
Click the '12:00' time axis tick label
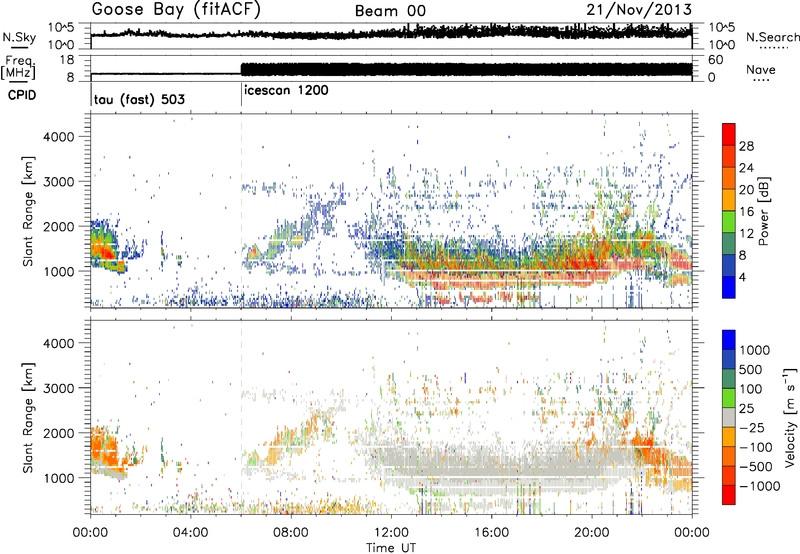tap(390, 532)
